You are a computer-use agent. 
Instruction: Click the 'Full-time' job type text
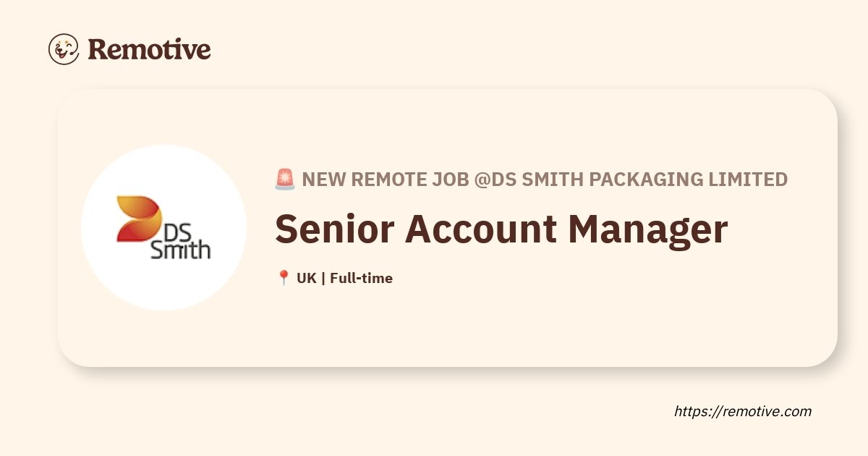point(361,278)
